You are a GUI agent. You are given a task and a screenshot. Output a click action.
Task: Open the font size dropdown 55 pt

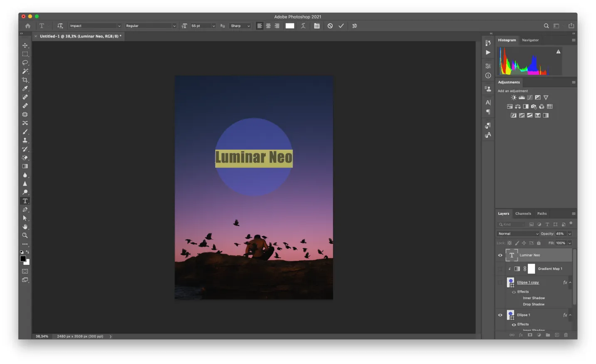pyautogui.click(x=214, y=26)
